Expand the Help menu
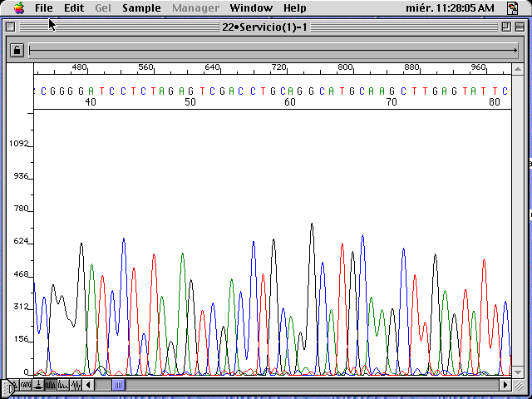 click(294, 8)
